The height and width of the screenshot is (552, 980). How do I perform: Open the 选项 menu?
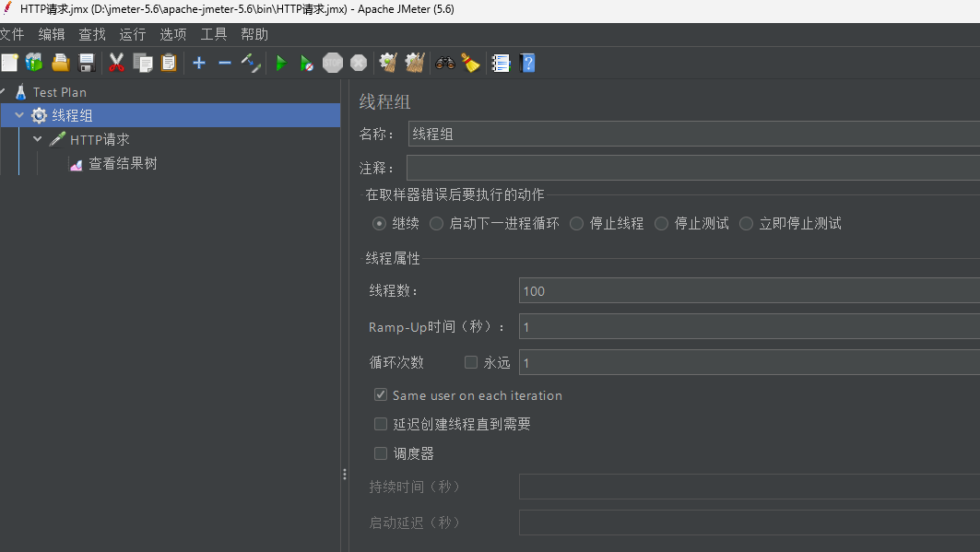click(x=173, y=34)
